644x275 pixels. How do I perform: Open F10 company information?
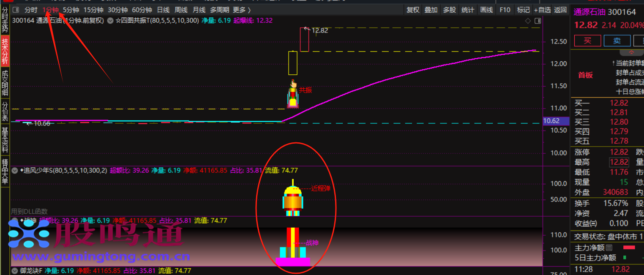coord(505,10)
